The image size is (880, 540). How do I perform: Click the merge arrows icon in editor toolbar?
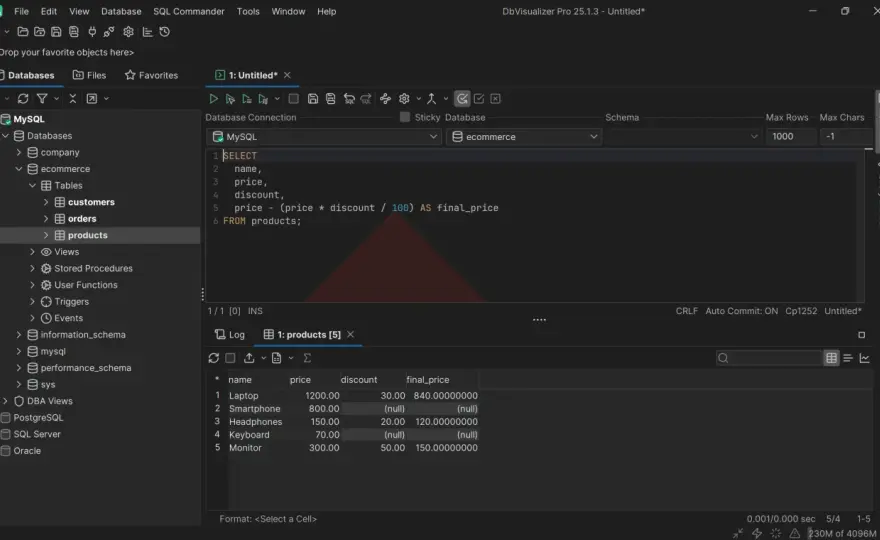431,99
